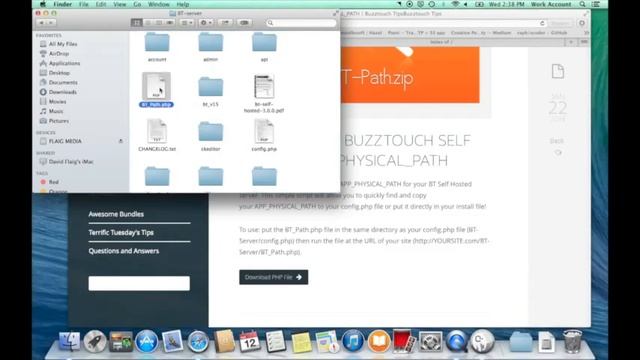
Task: Open System Preferences from the Dock
Action: 430,341
